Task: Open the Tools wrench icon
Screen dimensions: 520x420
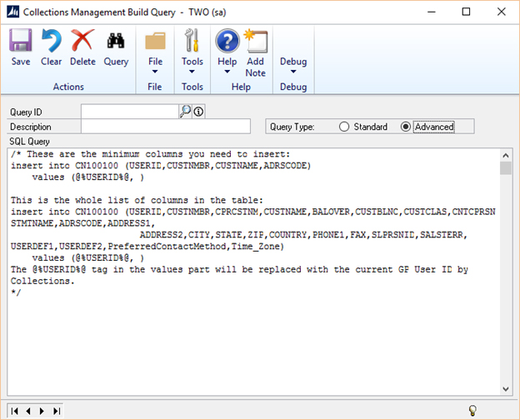Action: (x=192, y=40)
